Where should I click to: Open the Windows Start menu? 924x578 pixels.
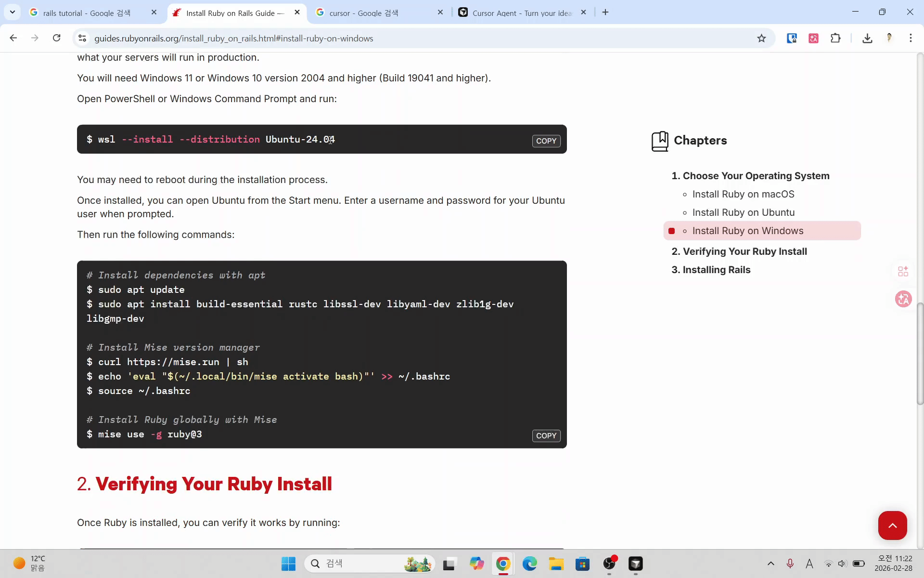click(288, 564)
